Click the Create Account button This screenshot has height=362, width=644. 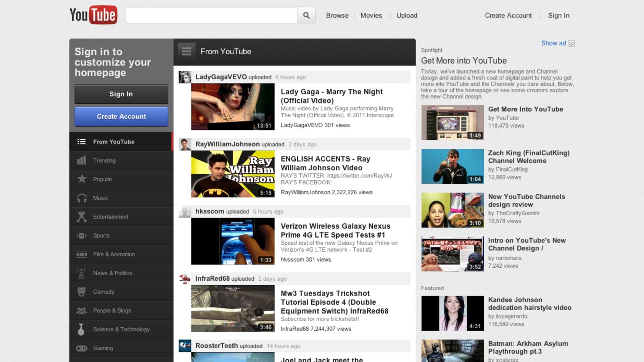[121, 116]
